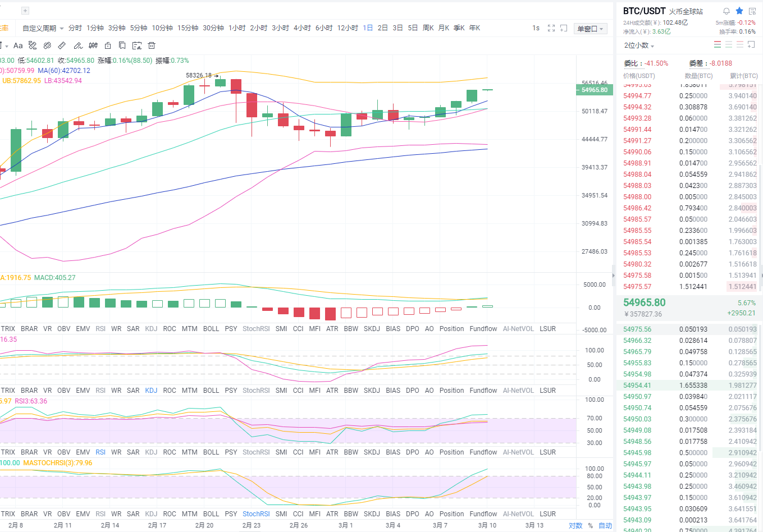The height and width of the screenshot is (532, 763).
Task: Lock chart drawings with the padlock icon
Action: click(107, 45)
